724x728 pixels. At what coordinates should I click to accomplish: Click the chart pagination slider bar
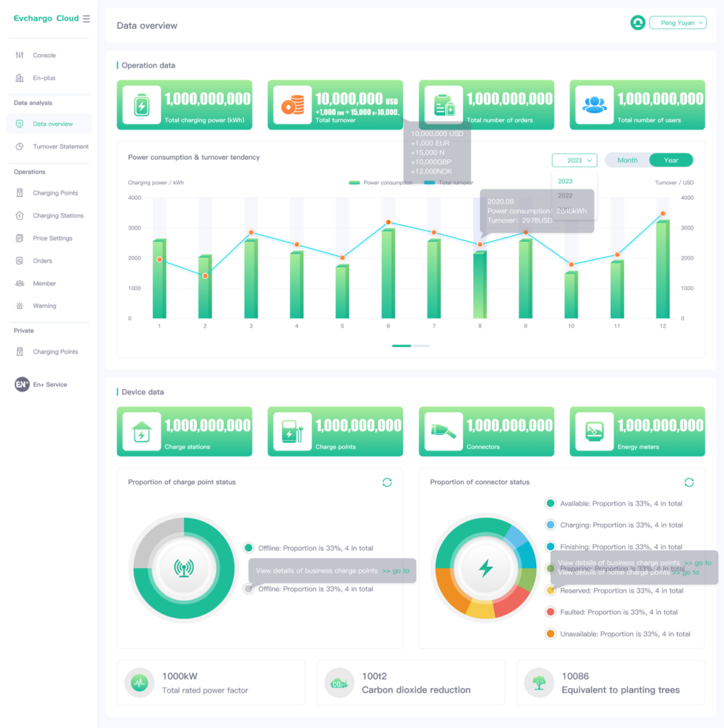(x=411, y=346)
